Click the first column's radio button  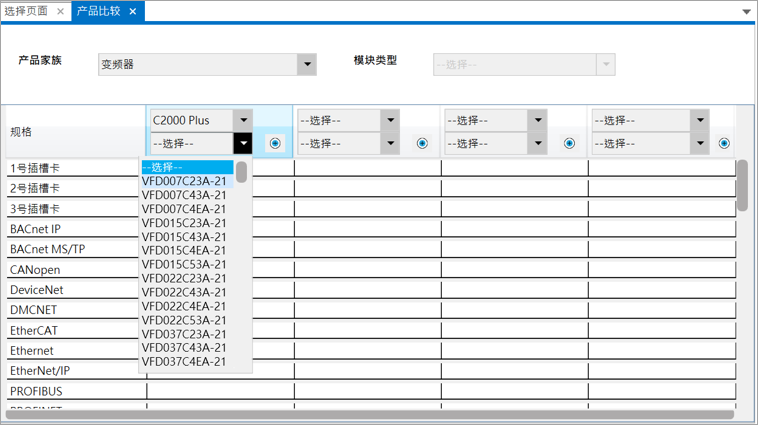[275, 143]
